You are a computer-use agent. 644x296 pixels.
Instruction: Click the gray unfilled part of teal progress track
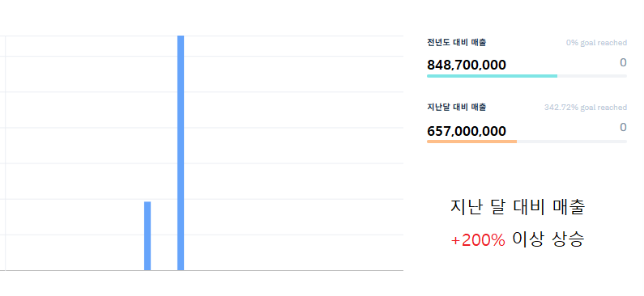click(x=592, y=76)
